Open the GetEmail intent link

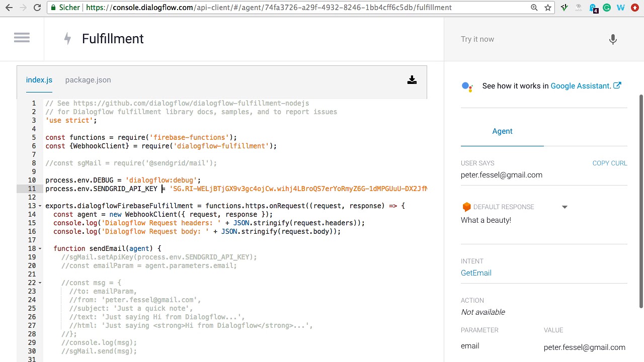click(476, 273)
